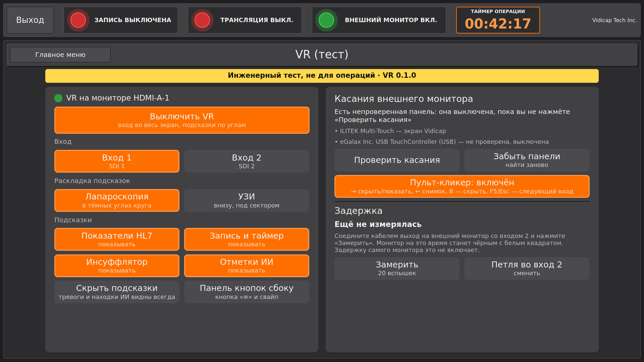
Task: Choose УЗИ hint layout
Action: 247,200
